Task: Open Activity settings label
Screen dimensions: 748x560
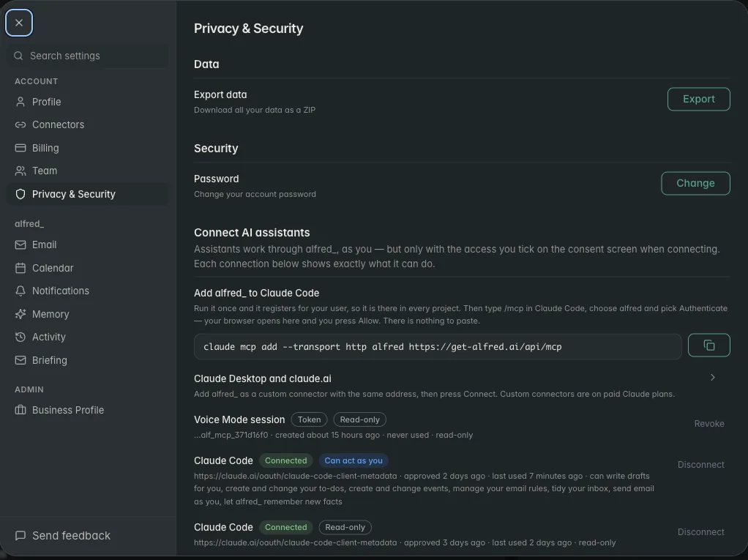Action: coord(48,337)
